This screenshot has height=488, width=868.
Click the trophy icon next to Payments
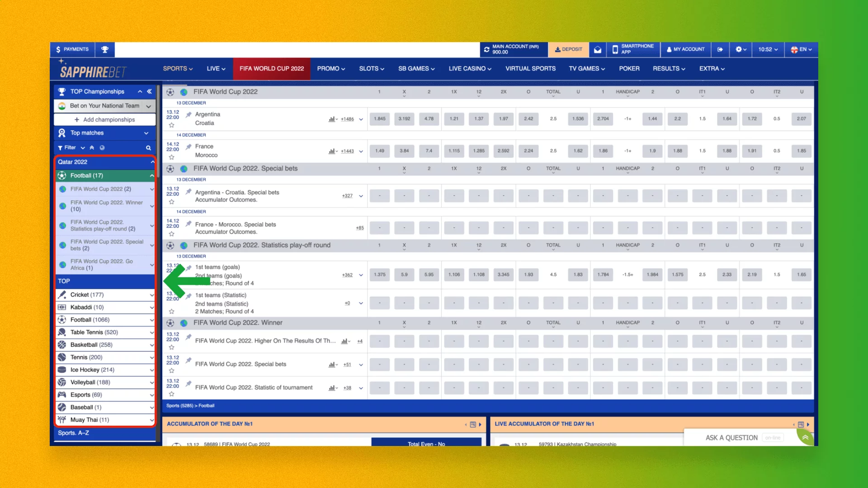point(105,49)
